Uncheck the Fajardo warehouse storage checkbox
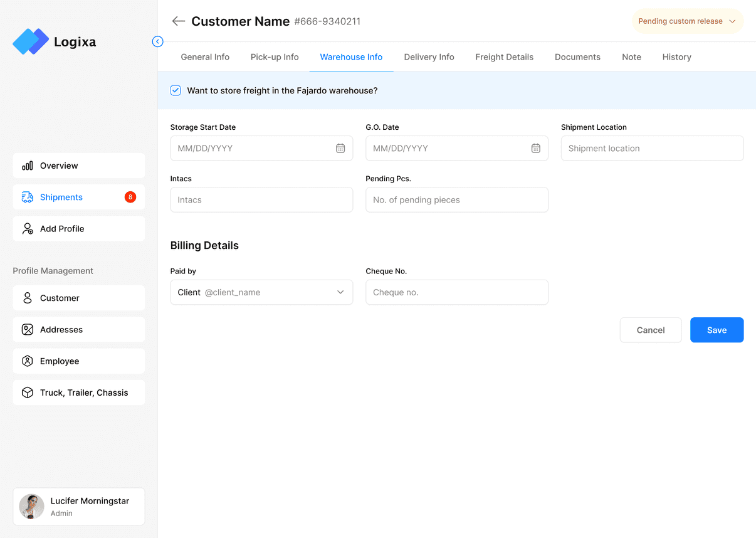756x538 pixels. tap(176, 90)
